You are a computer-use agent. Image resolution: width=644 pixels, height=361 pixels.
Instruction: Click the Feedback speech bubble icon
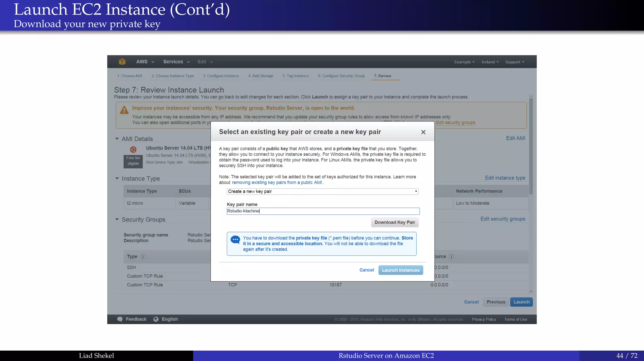pyautogui.click(x=120, y=319)
